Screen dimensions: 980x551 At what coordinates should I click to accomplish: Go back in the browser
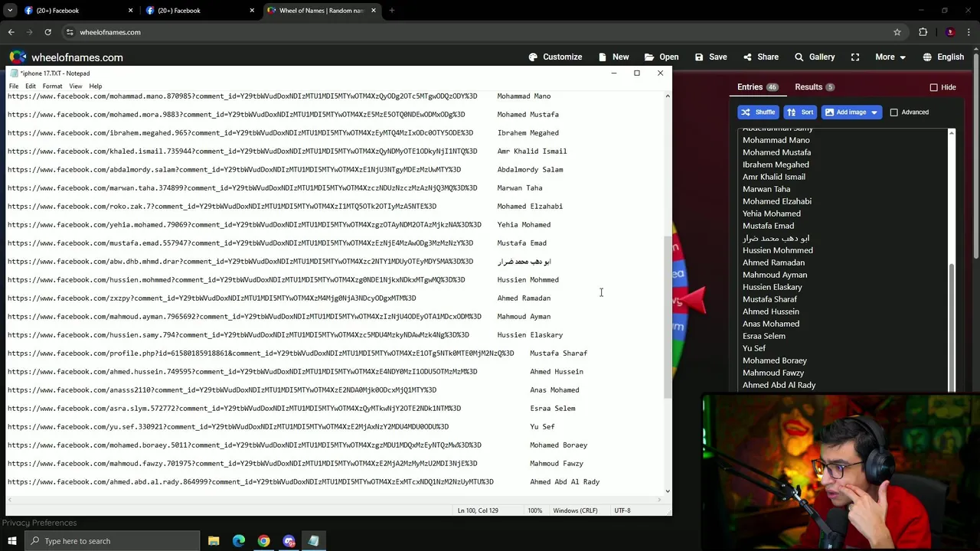[x=11, y=32]
